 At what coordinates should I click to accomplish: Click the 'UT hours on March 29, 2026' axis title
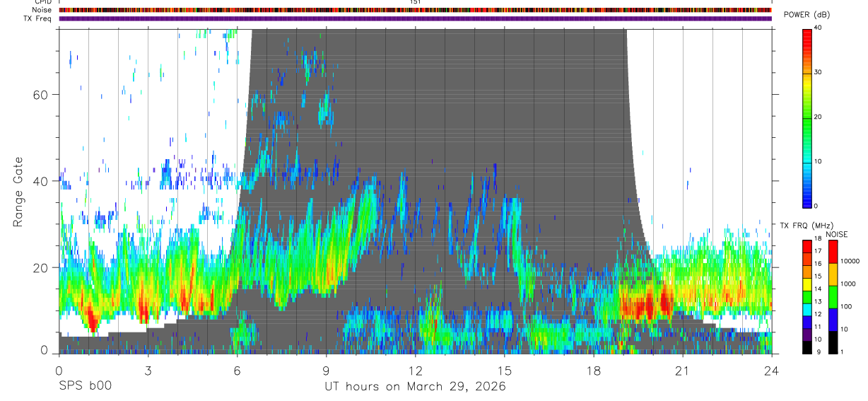coord(415,387)
